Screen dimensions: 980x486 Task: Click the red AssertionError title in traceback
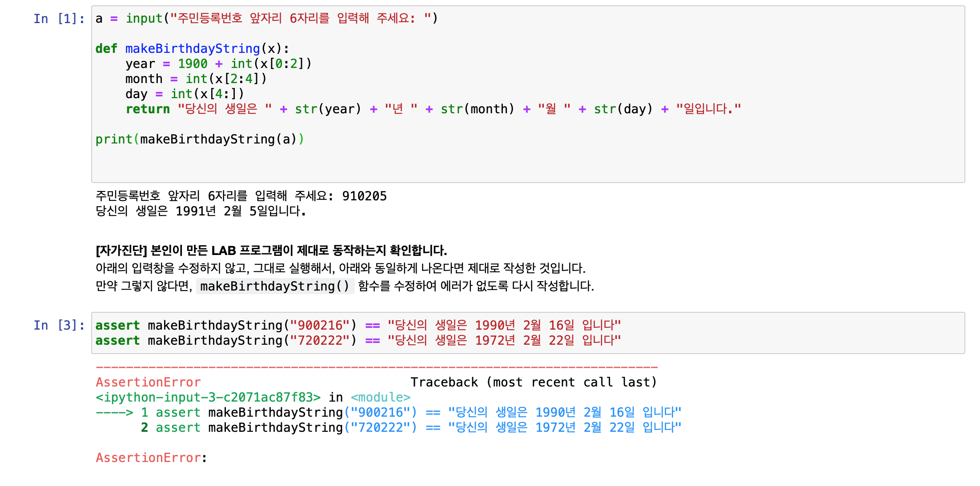149,382
